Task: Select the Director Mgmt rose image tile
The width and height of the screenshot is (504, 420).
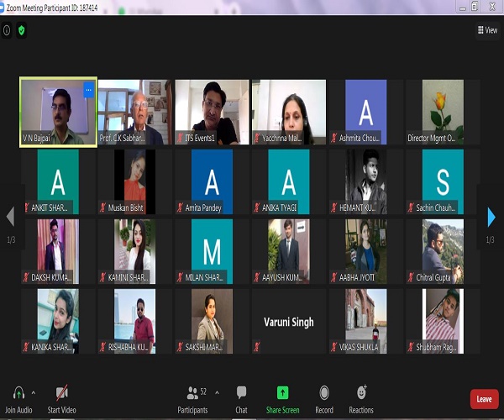Action: [442, 112]
